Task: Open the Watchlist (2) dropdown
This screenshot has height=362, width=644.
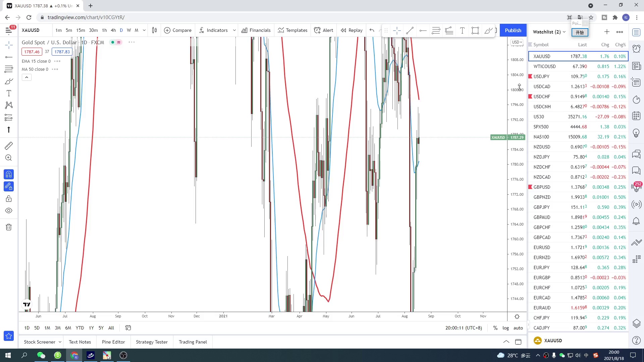Action: (x=549, y=32)
